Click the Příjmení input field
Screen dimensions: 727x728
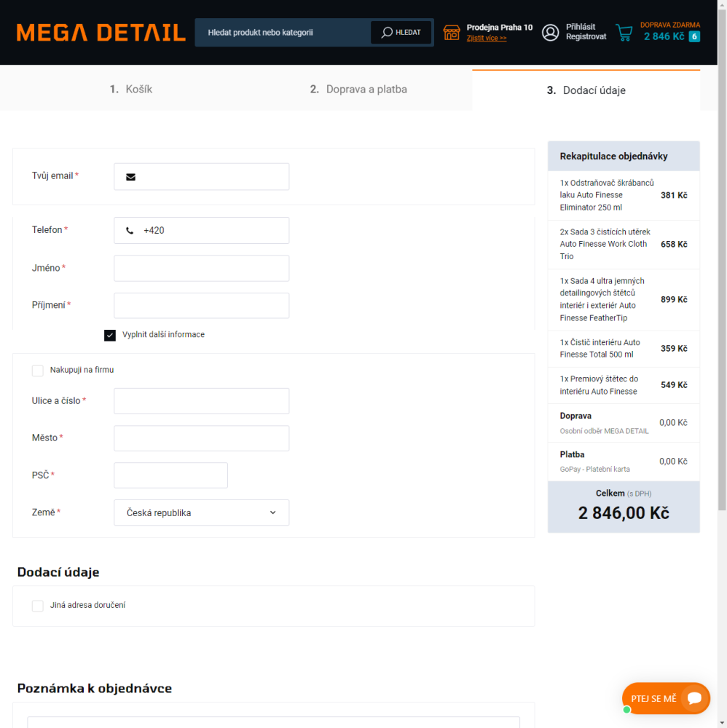tap(201, 306)
